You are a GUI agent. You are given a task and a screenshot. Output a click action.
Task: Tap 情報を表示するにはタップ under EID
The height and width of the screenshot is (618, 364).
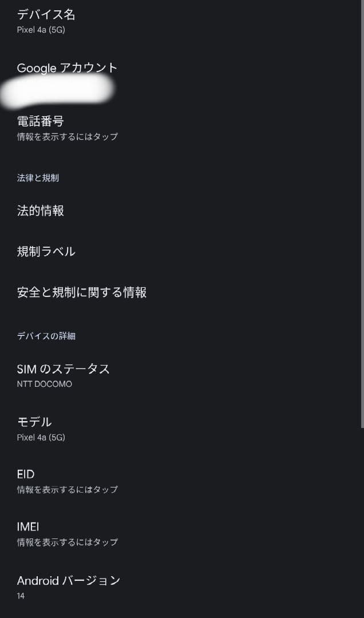click(68, 490)
